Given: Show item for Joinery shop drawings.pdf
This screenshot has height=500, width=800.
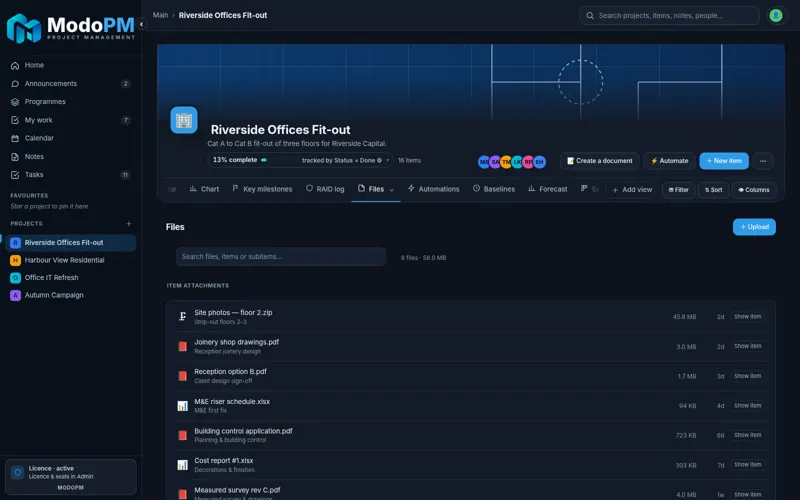Looking at the screenshot, I should click(747, 346).
